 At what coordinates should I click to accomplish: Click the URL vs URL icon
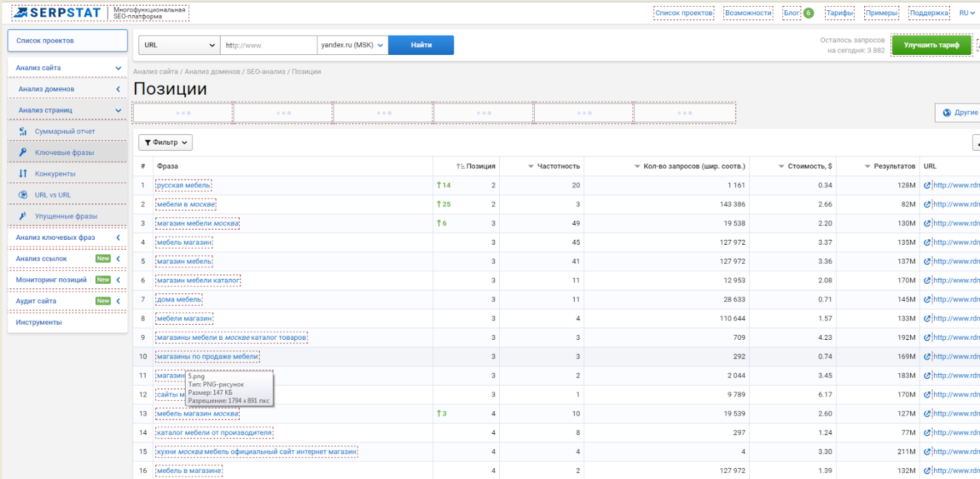[x=23, y=195]
